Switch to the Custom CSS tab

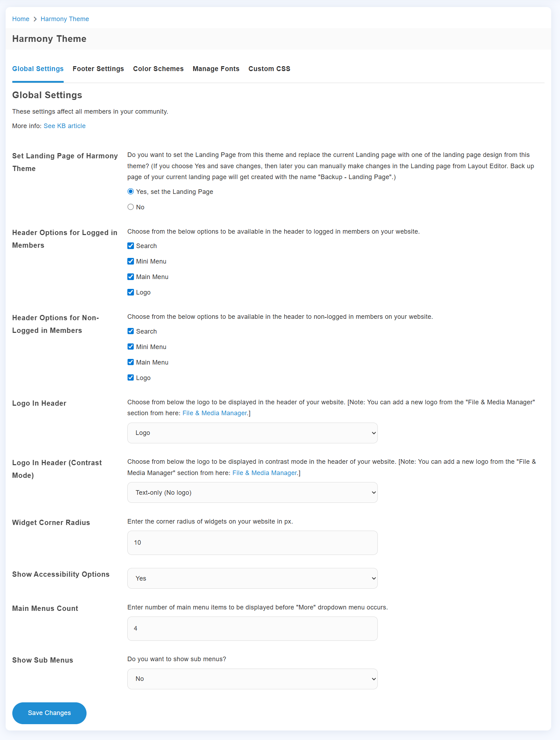coord(269,69)
